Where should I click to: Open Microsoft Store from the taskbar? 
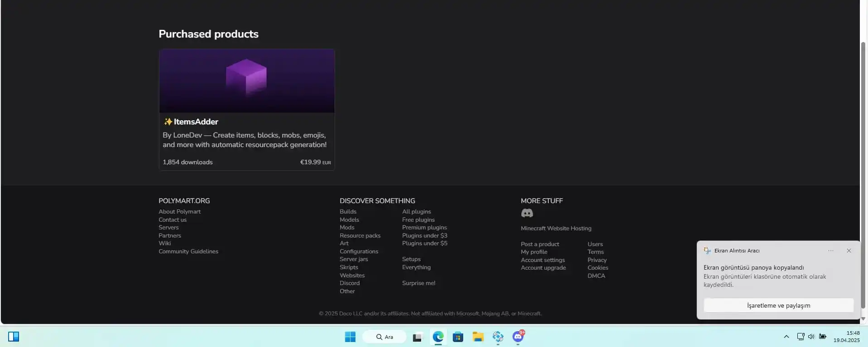[x=458, y=337]
